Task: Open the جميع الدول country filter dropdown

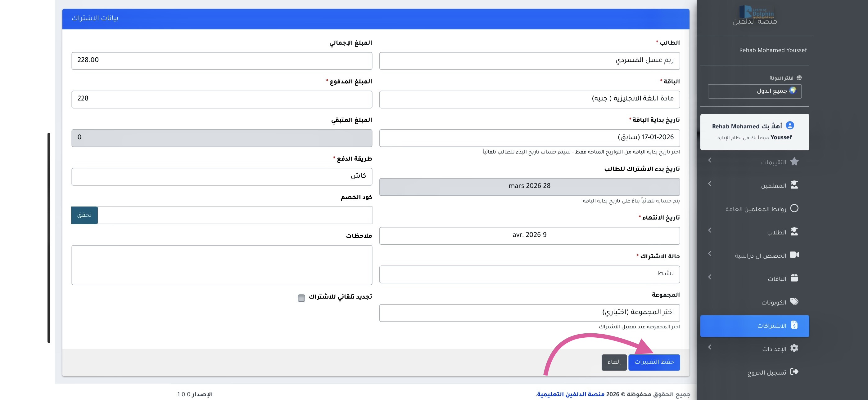Action: tap(754, 91)
